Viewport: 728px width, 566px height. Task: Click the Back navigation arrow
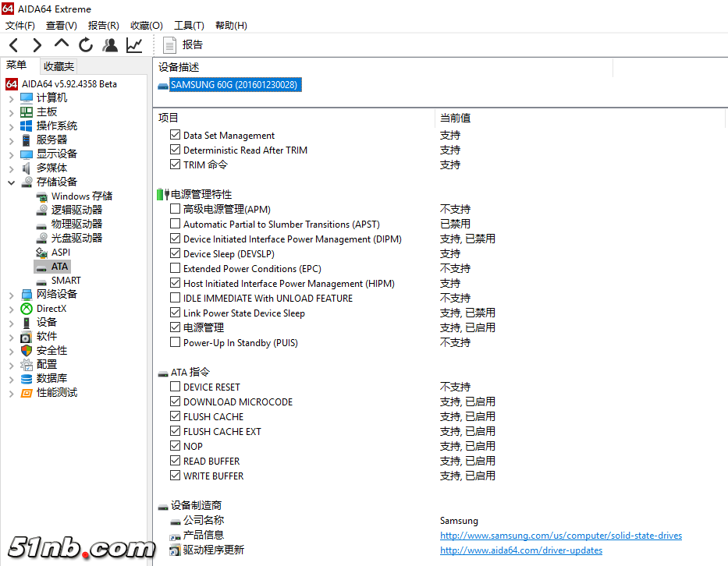pyautogui.click(x=13, y=45)
